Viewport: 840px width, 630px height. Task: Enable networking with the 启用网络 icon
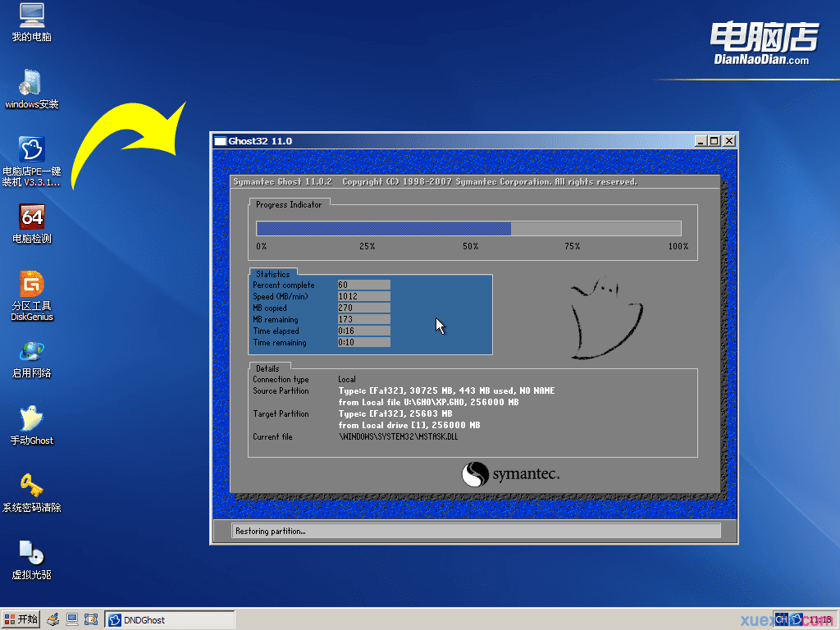pyautogui.click(x=30, y=359)
